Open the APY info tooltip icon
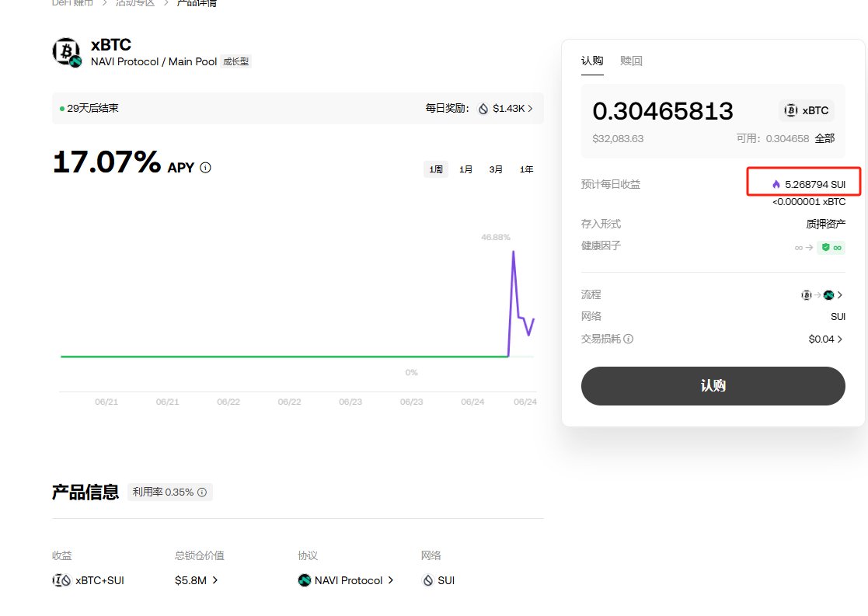Screen dimensions: 868x616 pyautogui.click(x=205, y=168)
